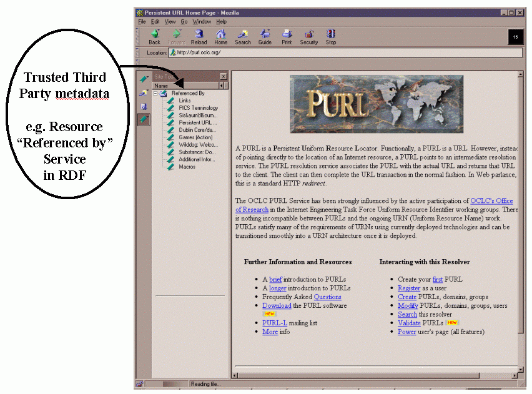Open Search from the navigation toolbar
The height and width of the screenshot is (394, 532).
click(242, 36)
